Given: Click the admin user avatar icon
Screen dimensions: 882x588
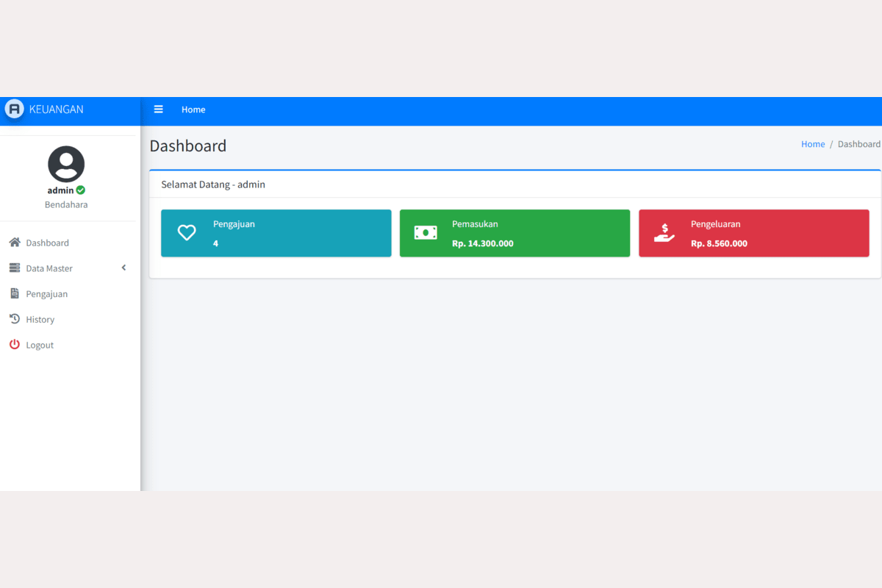Looking at the screenshot, I should pos(66,164).
